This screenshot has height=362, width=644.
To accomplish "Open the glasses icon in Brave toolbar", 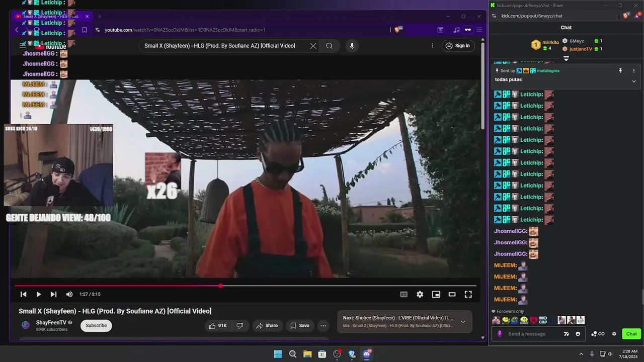I will coord(467,30).
